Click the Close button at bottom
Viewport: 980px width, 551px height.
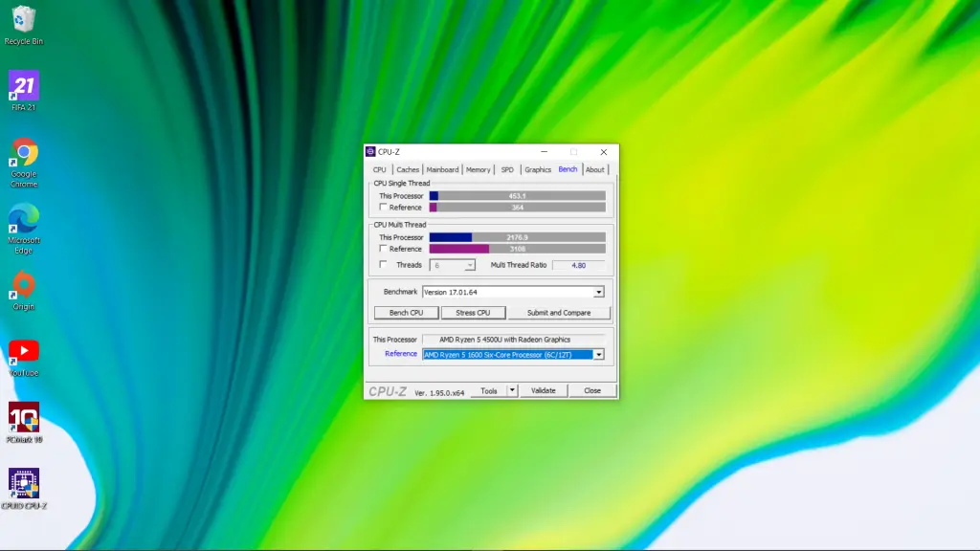click(x=592, y=390)
